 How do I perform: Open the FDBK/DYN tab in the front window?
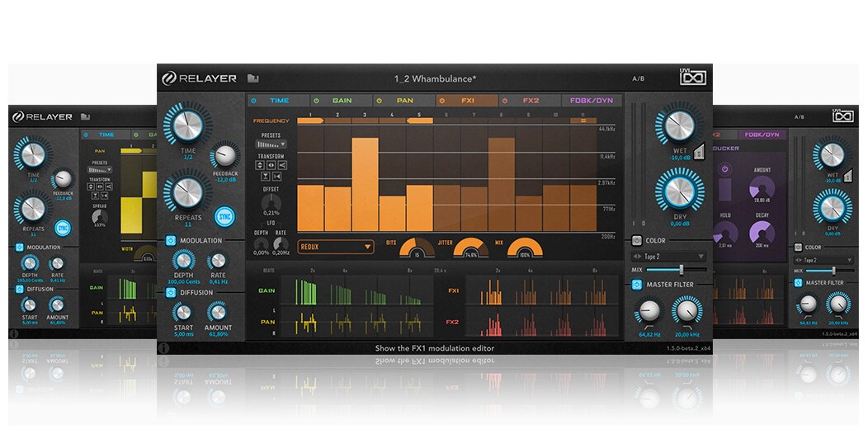click(x=592, y=101)
